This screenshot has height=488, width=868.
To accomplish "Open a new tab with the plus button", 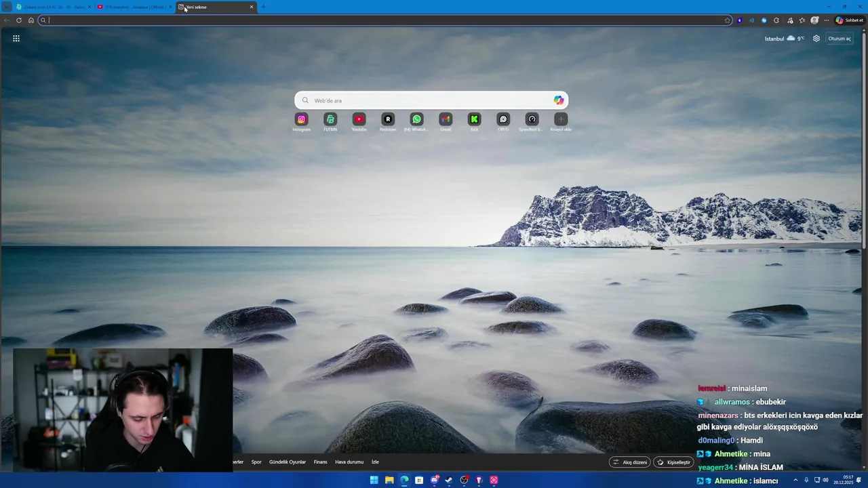I will (x=264, y=7).
